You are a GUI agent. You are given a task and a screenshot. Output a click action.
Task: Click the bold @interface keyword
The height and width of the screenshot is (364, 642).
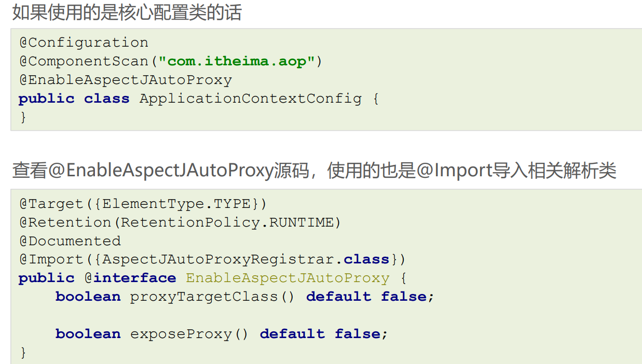(130, 278)
